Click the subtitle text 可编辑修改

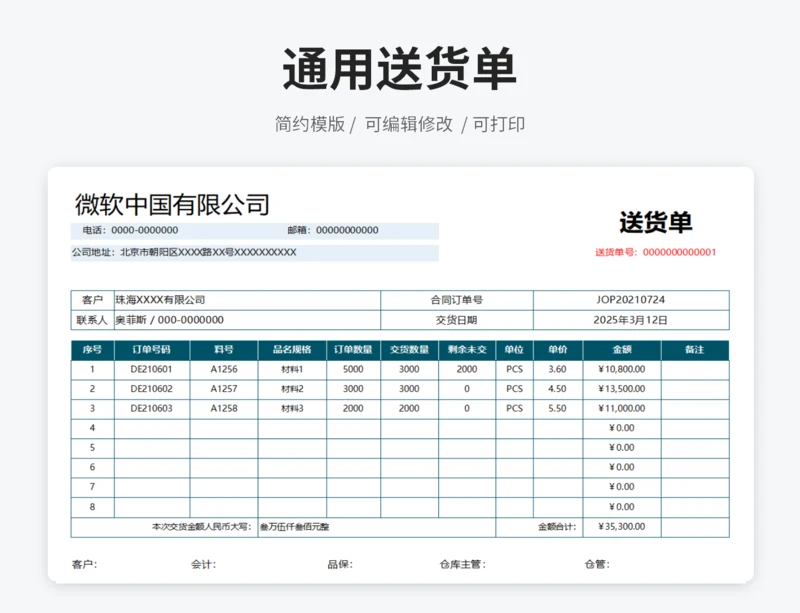point(409,124)
